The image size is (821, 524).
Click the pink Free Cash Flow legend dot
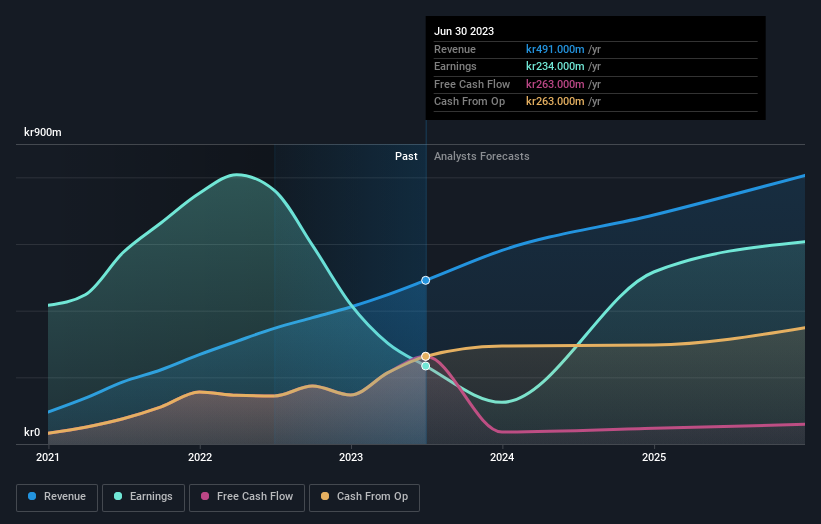tap(205, 496)
